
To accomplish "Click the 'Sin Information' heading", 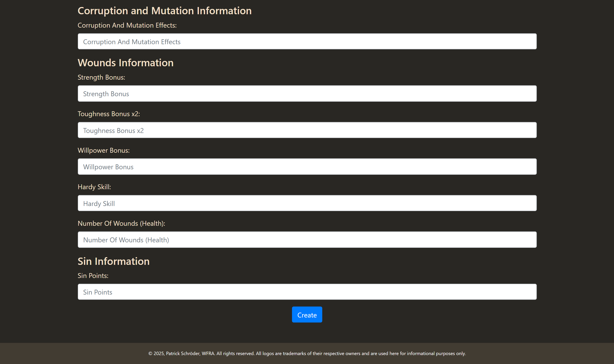I will point(114,261).
